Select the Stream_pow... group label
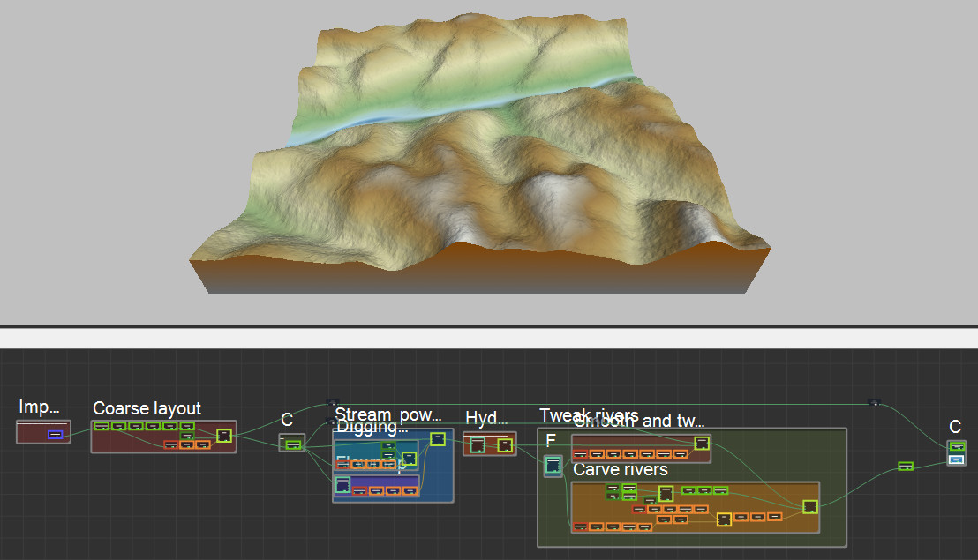Screen dimensions: 978x560 click(387, 414)
